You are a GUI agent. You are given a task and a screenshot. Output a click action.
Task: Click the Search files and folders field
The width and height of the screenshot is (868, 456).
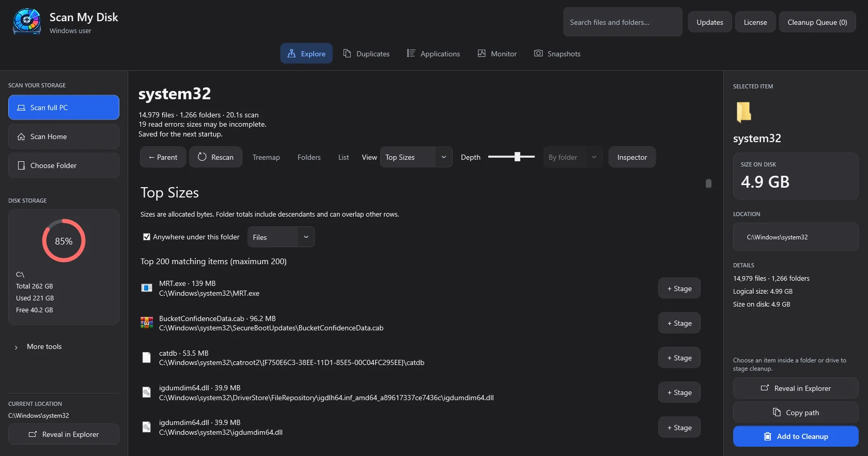623,22
